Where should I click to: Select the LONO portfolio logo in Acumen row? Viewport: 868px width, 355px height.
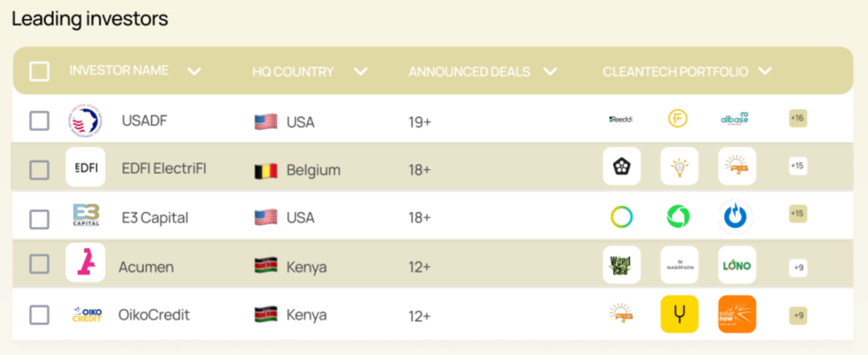(x=737, y=266)
